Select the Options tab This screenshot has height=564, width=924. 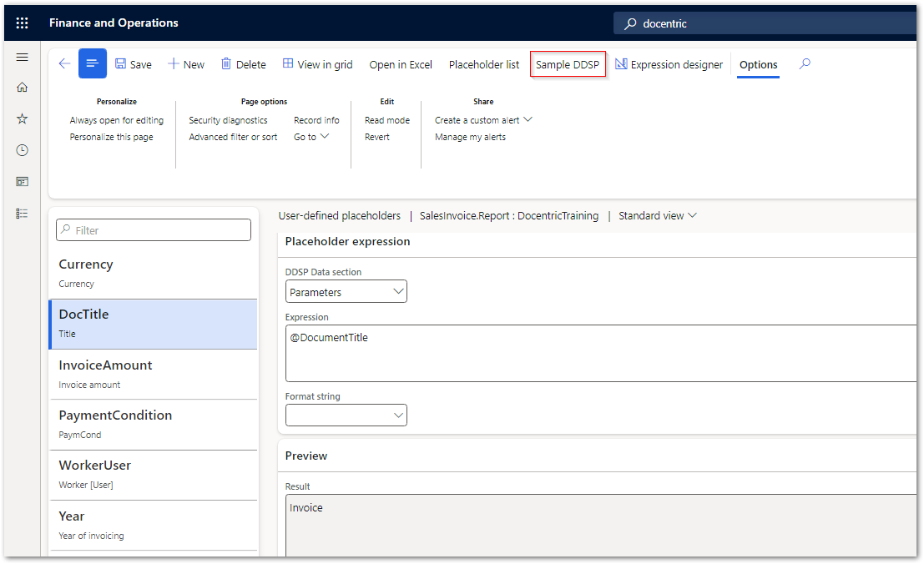759,65
